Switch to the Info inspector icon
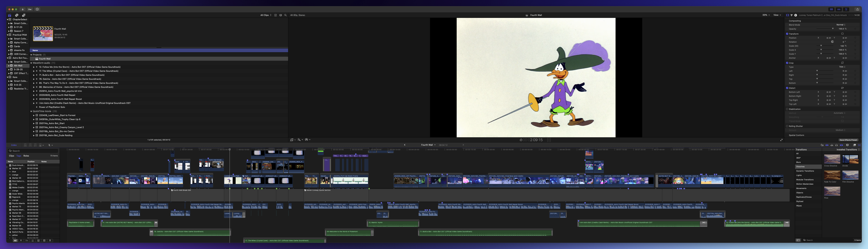868x249 pixels. [795, 15]
